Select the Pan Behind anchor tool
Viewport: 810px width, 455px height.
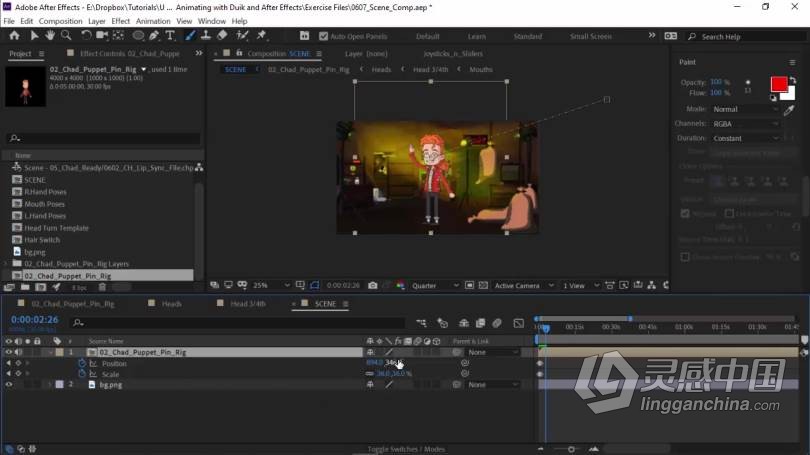coord(118,35)
